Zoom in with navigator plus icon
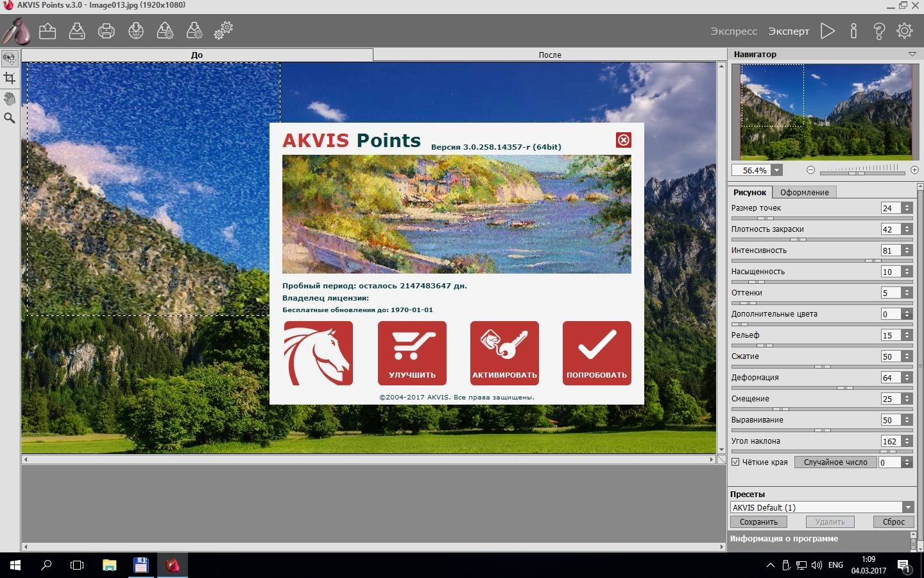This screenshot has height=578, width=924. click(x=914, y=170)
